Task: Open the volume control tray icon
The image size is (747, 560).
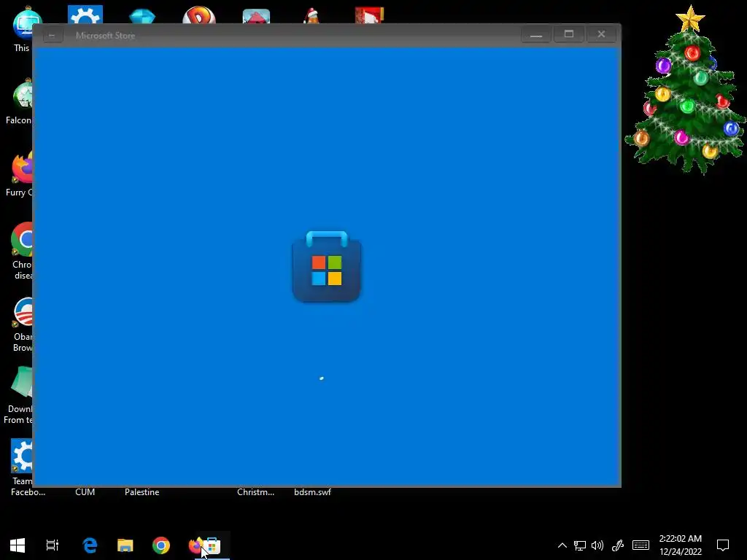Action: pos(597,545)
